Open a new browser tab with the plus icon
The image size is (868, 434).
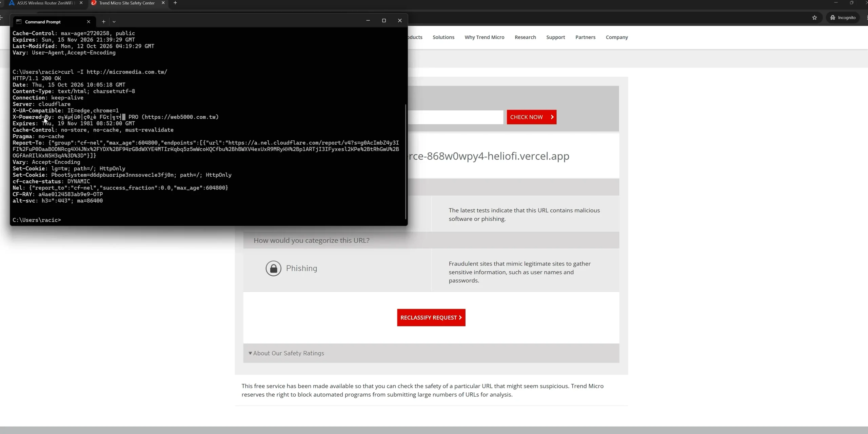(x=175, y=3)
